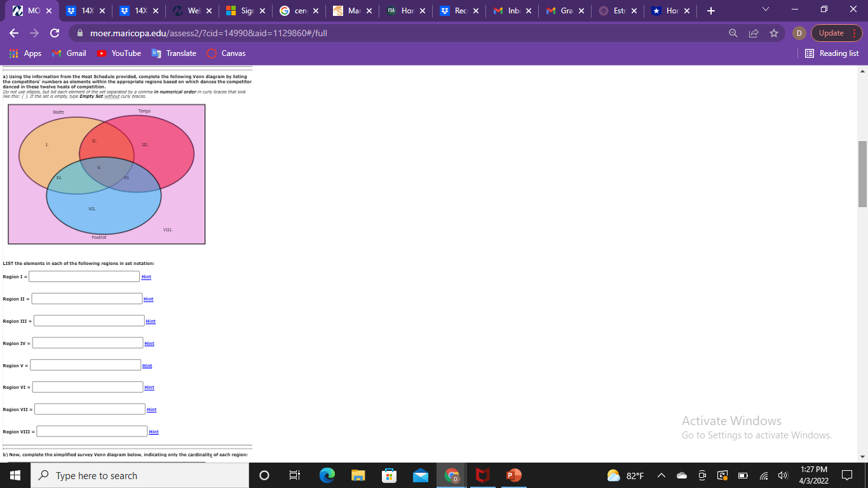
Task: Open OneDrive cloud icon in system tray
Action: 681,475
